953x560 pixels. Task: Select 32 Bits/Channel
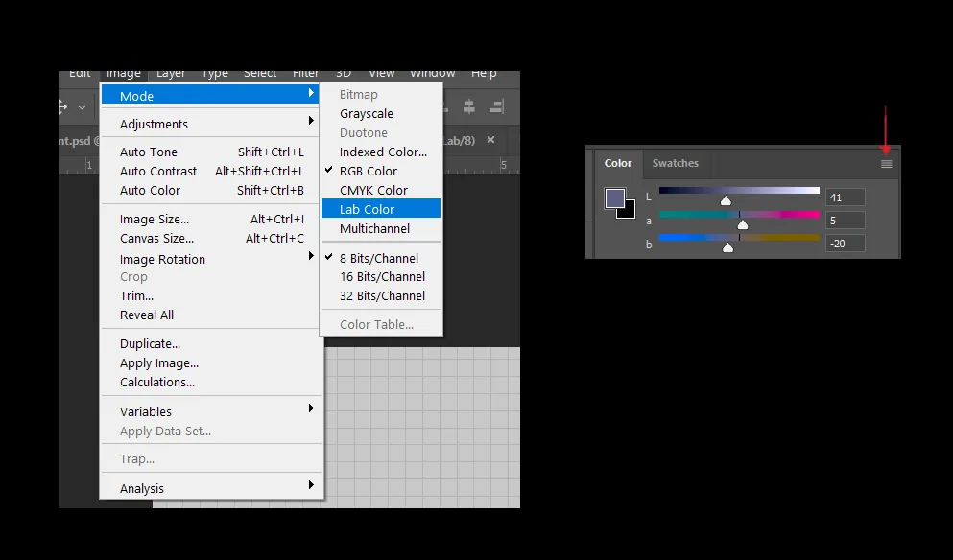pyautogui.click(x=381, y=295)
